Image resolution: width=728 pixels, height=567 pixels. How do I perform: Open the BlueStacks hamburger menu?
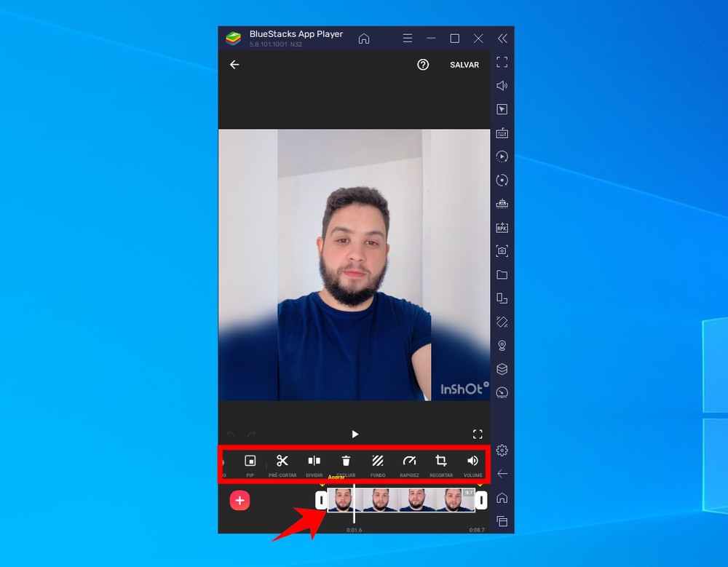pos(407,38)
